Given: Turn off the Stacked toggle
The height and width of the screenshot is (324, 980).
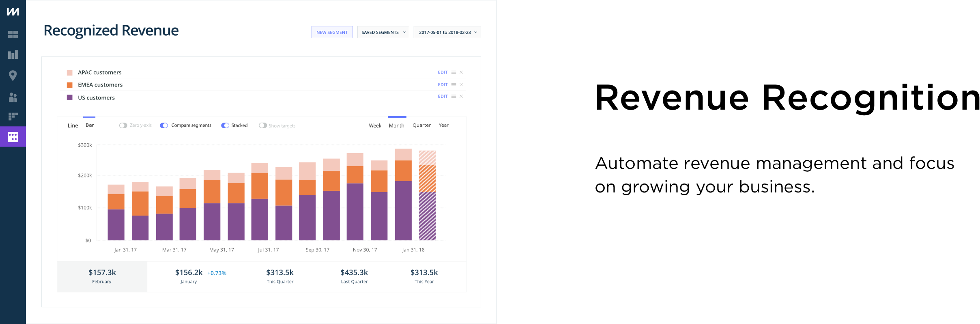Looking at the screenshot, I should (x=225, y=125).
